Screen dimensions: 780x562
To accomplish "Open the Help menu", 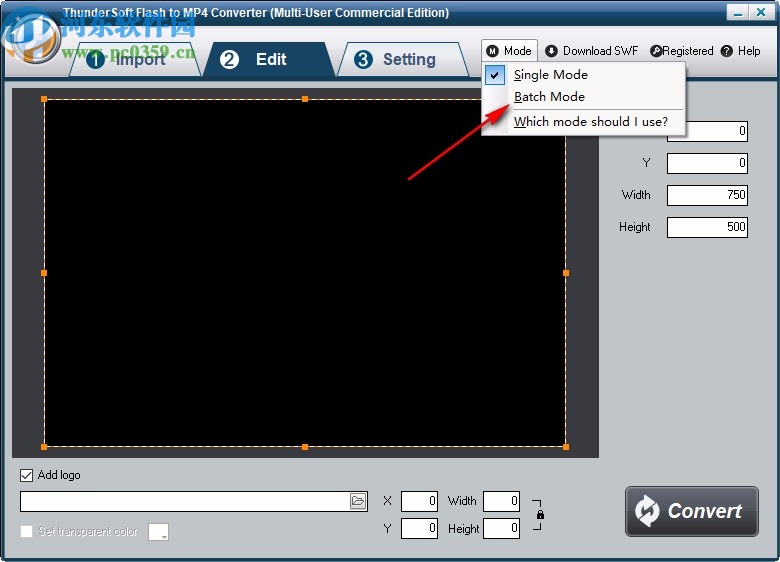I will (x=741, y=51).
